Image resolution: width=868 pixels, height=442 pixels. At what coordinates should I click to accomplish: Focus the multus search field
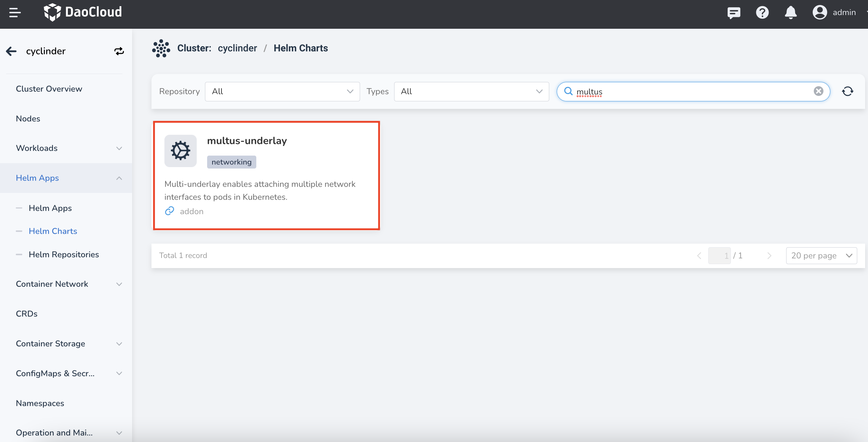point(693,92)
